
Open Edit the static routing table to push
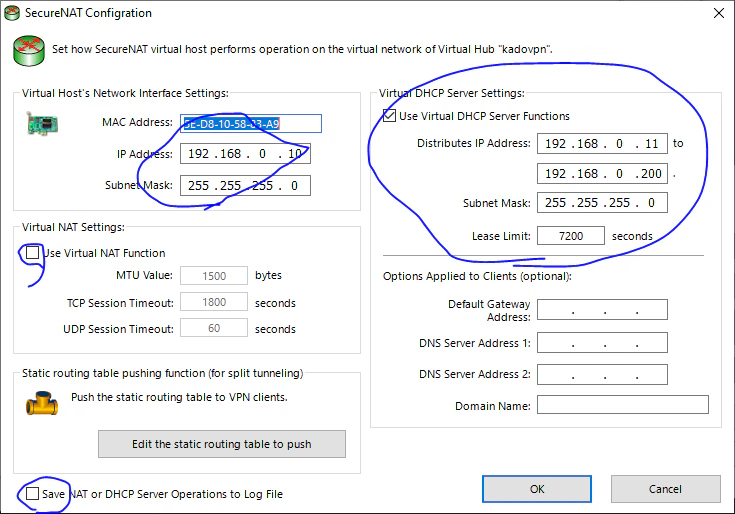pos(222,444)
